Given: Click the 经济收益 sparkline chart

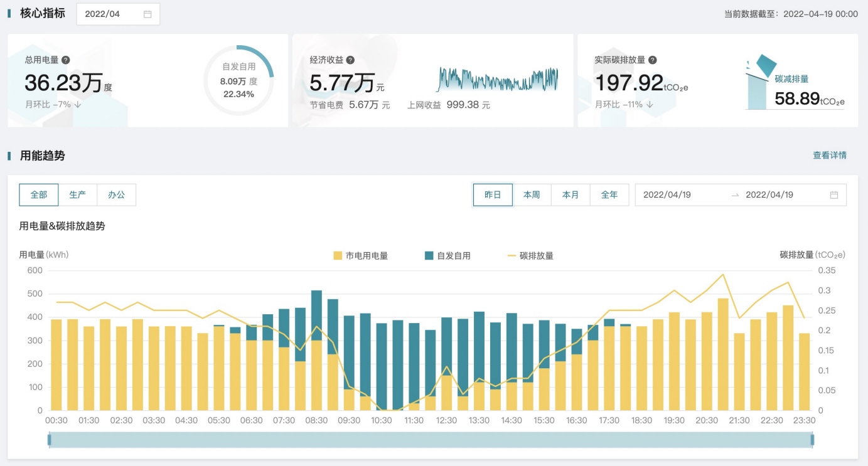Looking at the screenshot, I should pos(497,79).
